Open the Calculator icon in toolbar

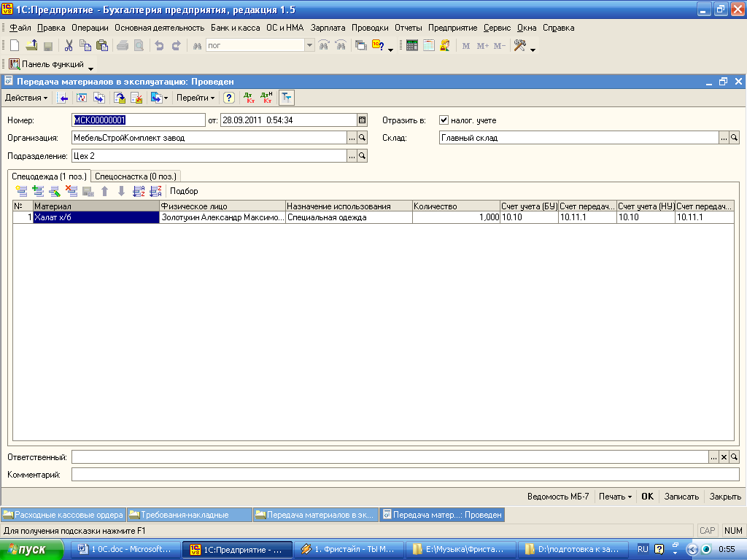tap(412, 45)
